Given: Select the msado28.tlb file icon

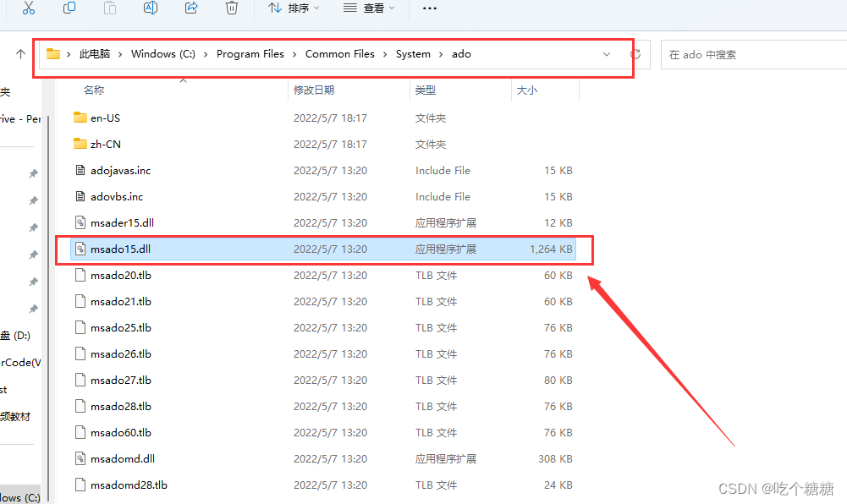Looking at the screenshot, I should coord(80,407).
